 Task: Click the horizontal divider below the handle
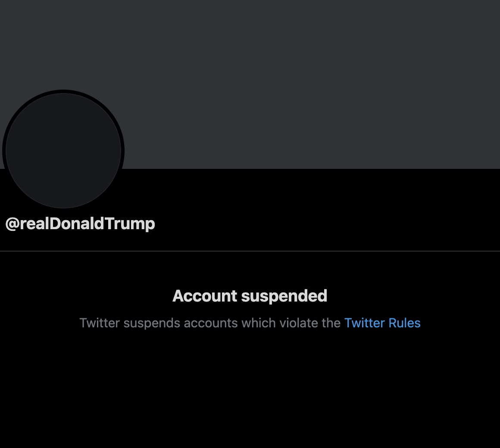pos(250,251)
